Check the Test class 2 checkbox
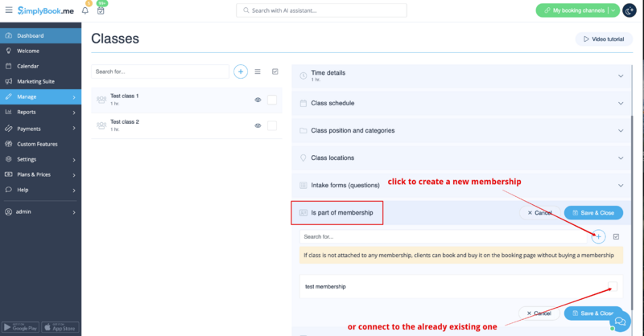The image size is (644, 336). pos(272,125)
